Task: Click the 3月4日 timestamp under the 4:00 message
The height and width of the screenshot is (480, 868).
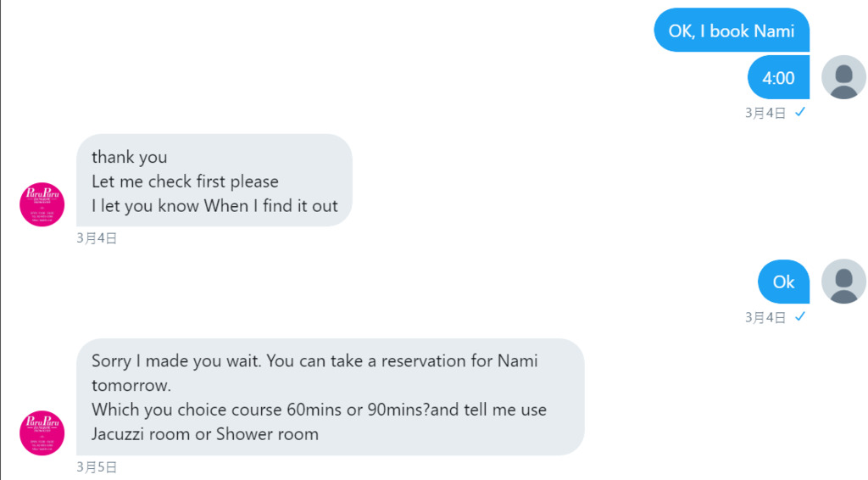Action: tap(765, 113)
